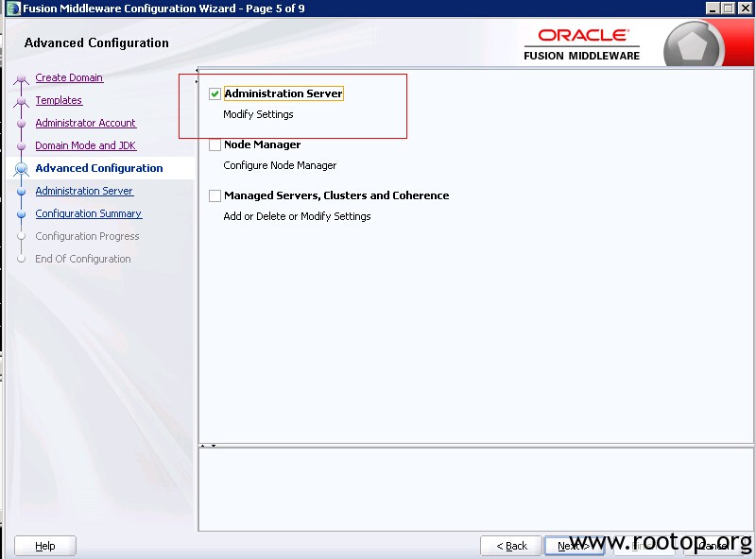
Task: Click the step marker beside End Of Configuration
Action: [x=21, y=260]
